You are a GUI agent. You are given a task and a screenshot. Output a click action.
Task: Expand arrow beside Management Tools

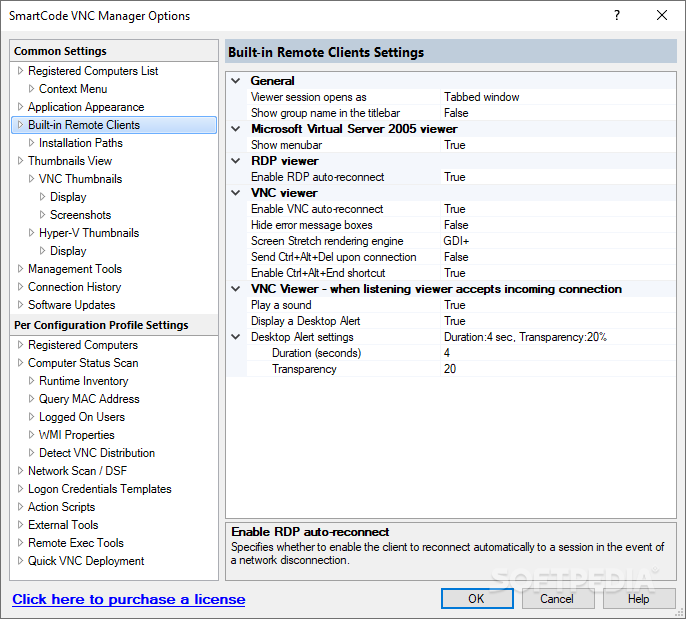pos(20,269)
